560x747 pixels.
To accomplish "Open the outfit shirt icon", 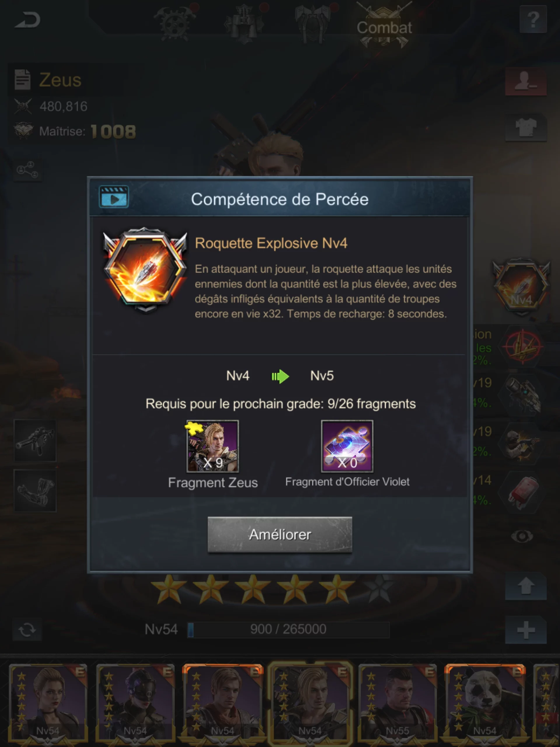I will 526,127.
